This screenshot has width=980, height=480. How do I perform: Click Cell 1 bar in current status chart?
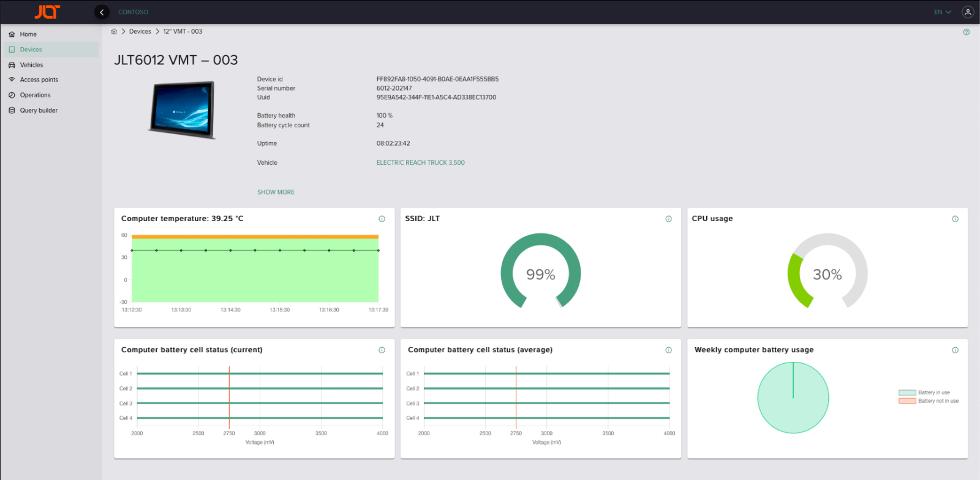click(x=260, y=373)
